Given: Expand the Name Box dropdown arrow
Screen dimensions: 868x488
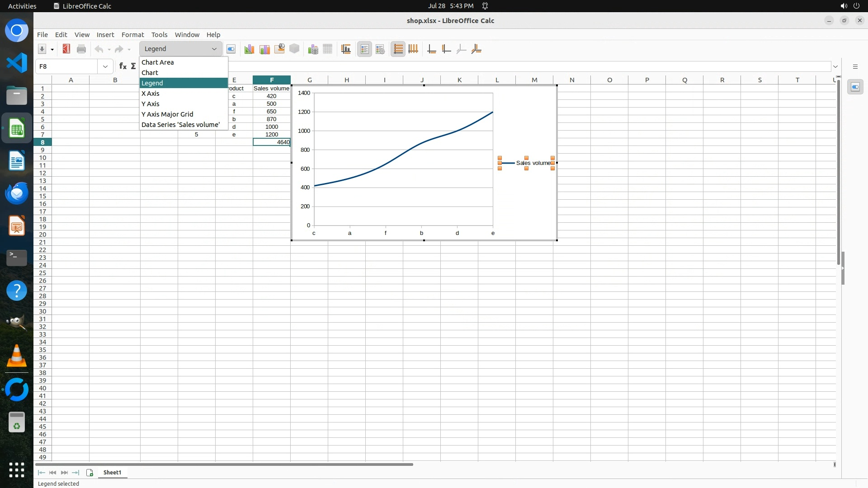Looking at the screenshot, I should 105,66.
